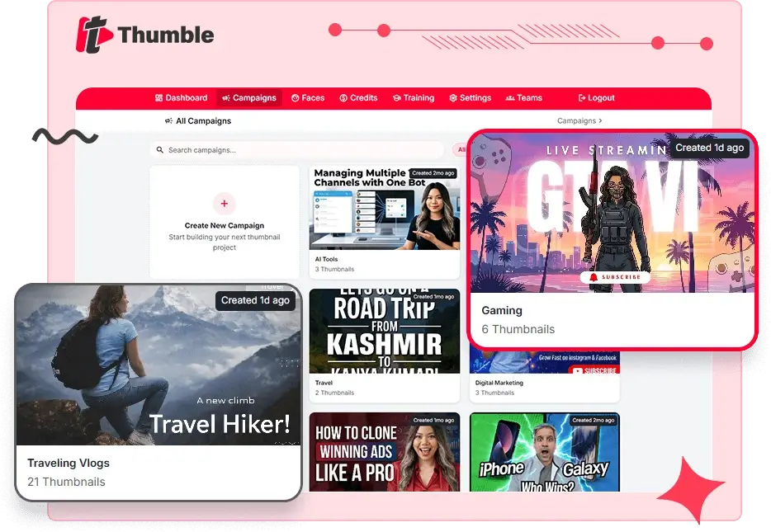The height and width of the screenshot is (532, 771).
Task: Click the Dashboard grid icon
Action: (x=158, y=98)
